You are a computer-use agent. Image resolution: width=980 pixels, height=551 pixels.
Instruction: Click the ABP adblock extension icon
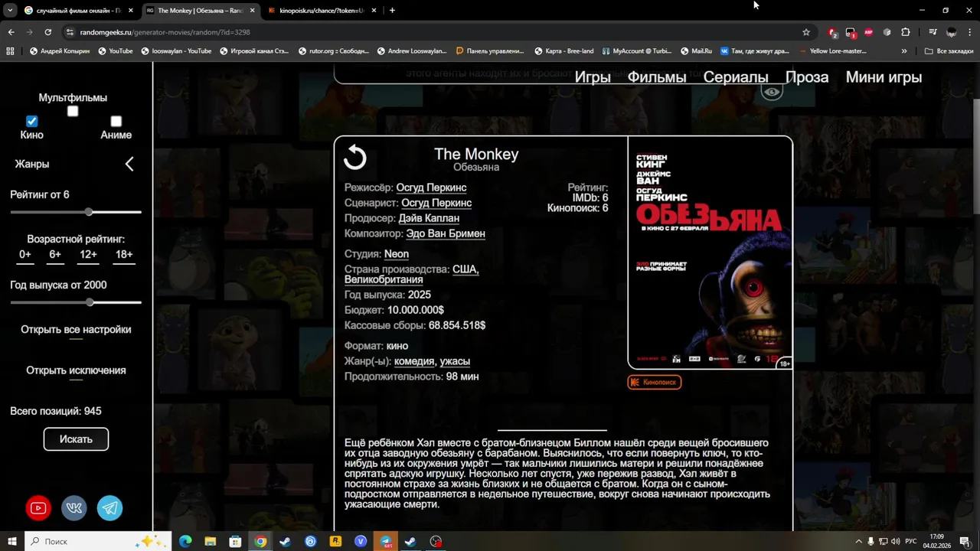(x=869, y=32)
